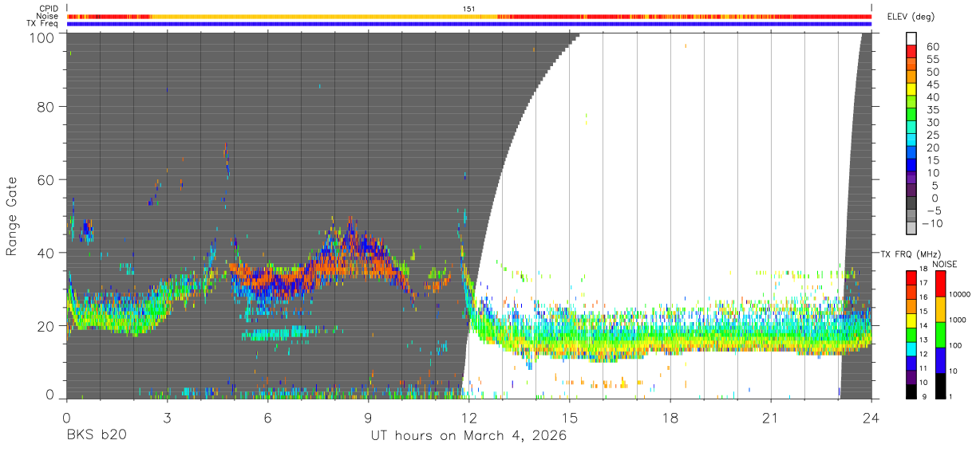Click the black bottom segment of NOISE colorbar
Image resolution: width=980 pixels, height=452 pixels.
tap(940, 386)
